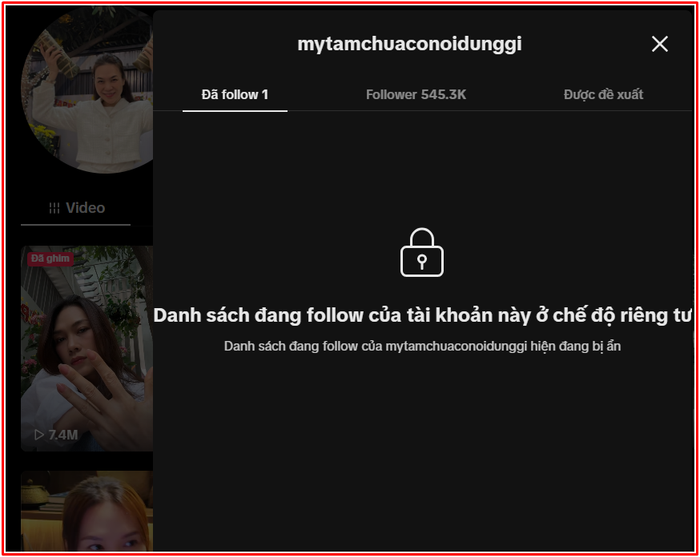Switch to the Đã follow 1 tab
700x557 pixels.
click(234, 95)
